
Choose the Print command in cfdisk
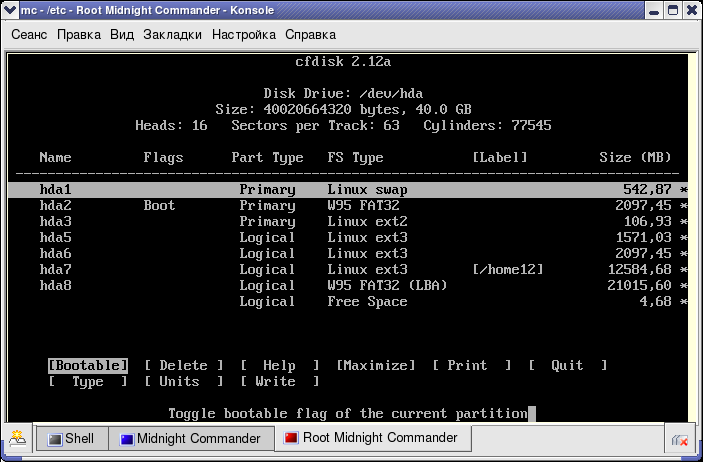tap(472, 366)
